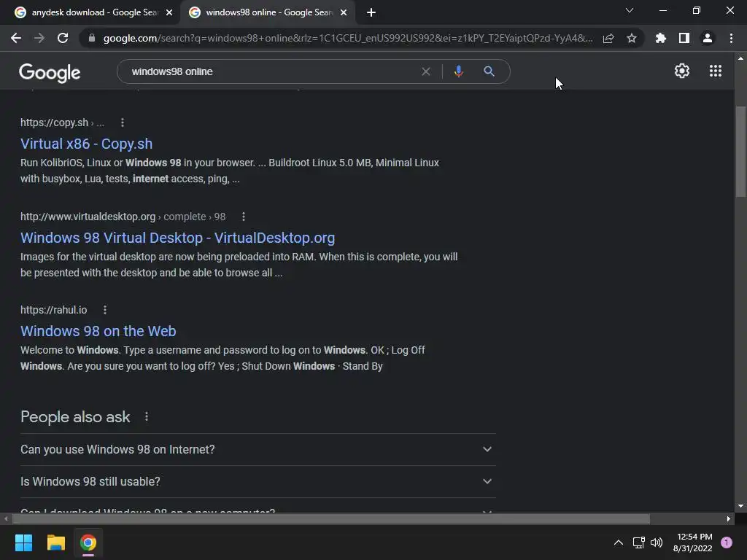Open network status tray icon
This screenshot has width=747, height=560.
click(x=638, y=542)
